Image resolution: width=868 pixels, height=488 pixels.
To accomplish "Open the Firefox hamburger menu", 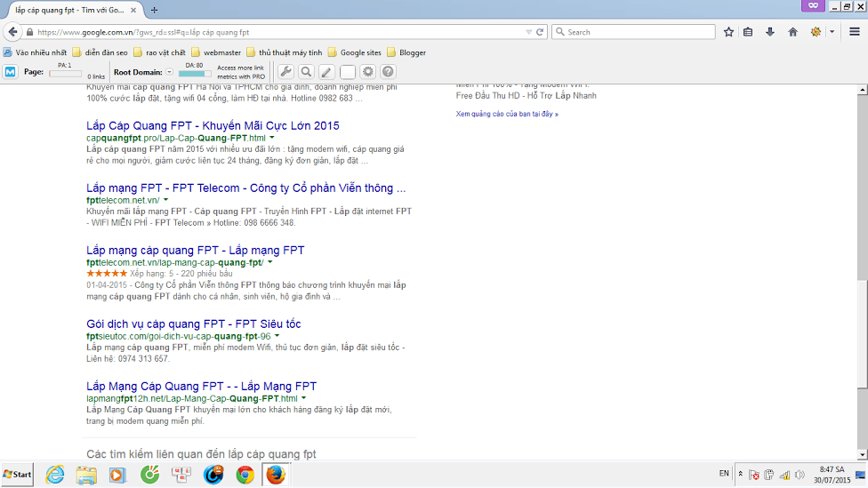I will coord(854,32).
